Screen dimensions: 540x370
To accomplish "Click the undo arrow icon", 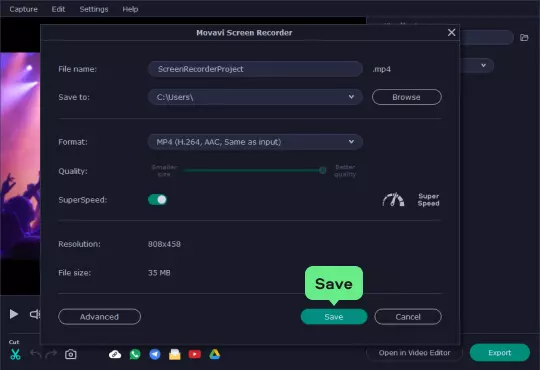I will tap(35, 354).
